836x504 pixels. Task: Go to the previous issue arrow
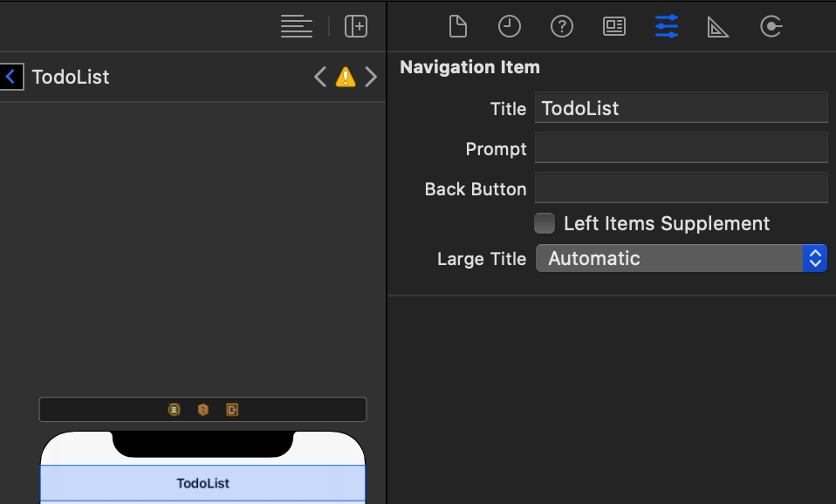(x=320, y=77)
